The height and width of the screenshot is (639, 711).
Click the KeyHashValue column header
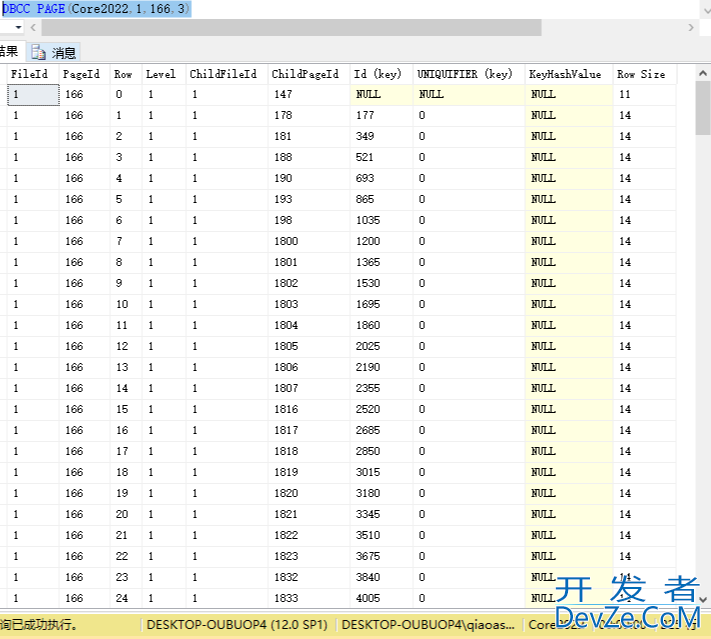(569, 74)
